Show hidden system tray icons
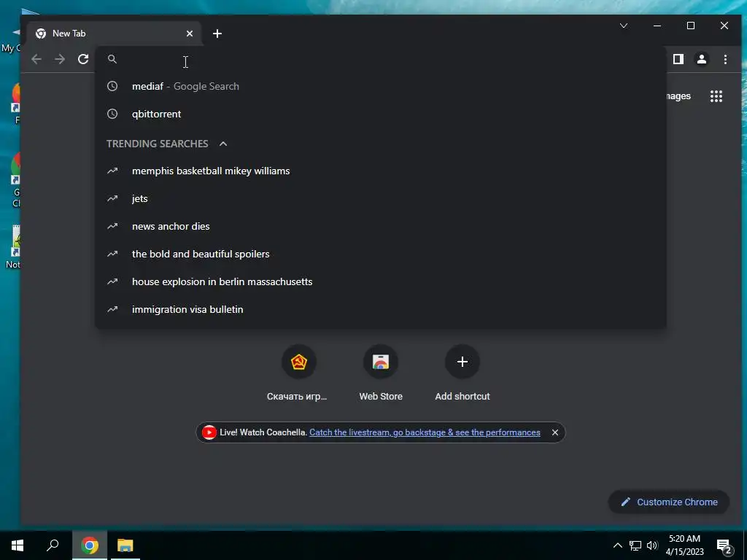The width and height of the screenshot is (747, 560). click(x=617, y=545)
